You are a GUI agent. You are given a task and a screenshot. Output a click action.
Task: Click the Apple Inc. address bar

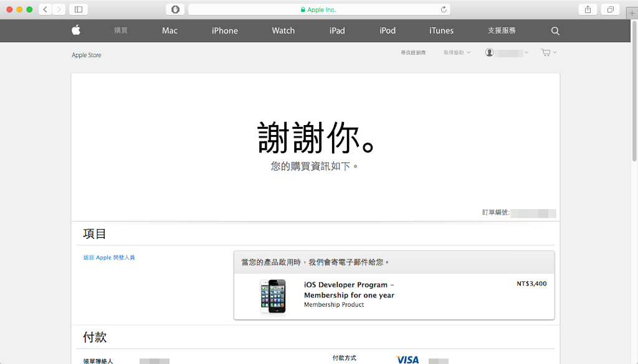[x=319, y=9]
